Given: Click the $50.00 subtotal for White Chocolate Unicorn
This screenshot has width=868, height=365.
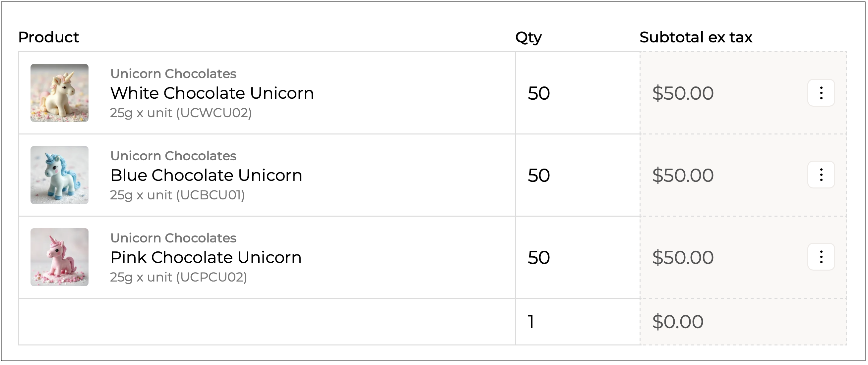Looking at the screenshot, I should 683,93.
